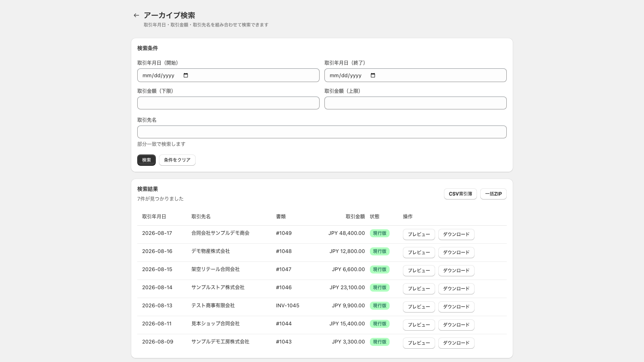Click 取引金額 column header
The image size is (644, 362).
coord(355,216)
